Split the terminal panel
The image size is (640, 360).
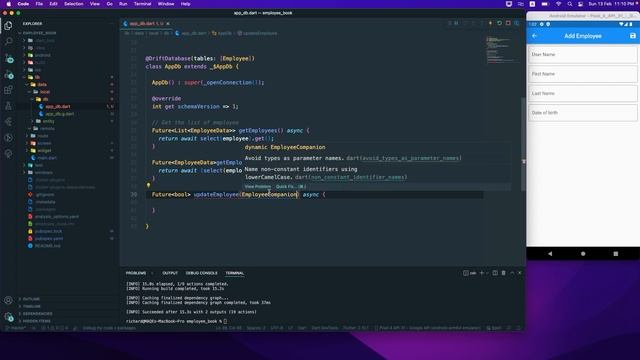coord(495,273)
